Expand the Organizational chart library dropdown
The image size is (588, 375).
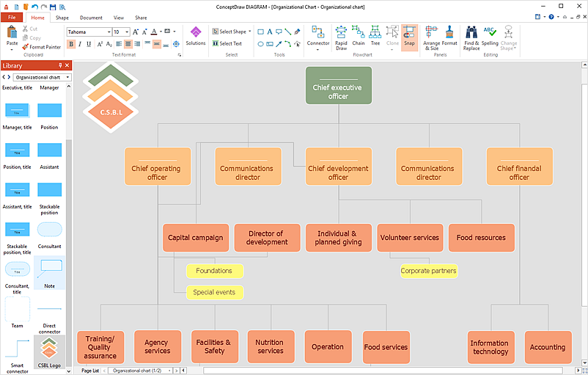coord(67,77)
